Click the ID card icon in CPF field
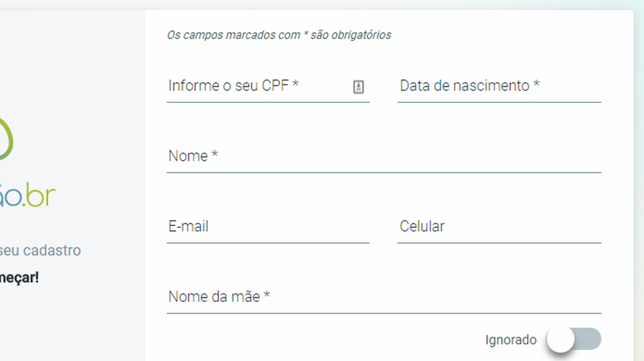 coord(359,87)
